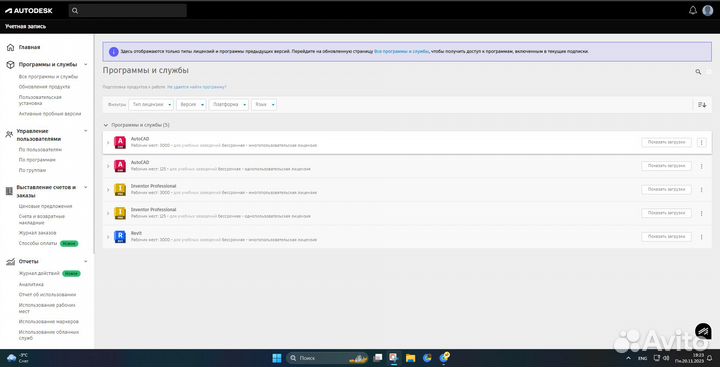Expand the Revit row arrow
Screen dimensions: 720x367
[108, 237]
